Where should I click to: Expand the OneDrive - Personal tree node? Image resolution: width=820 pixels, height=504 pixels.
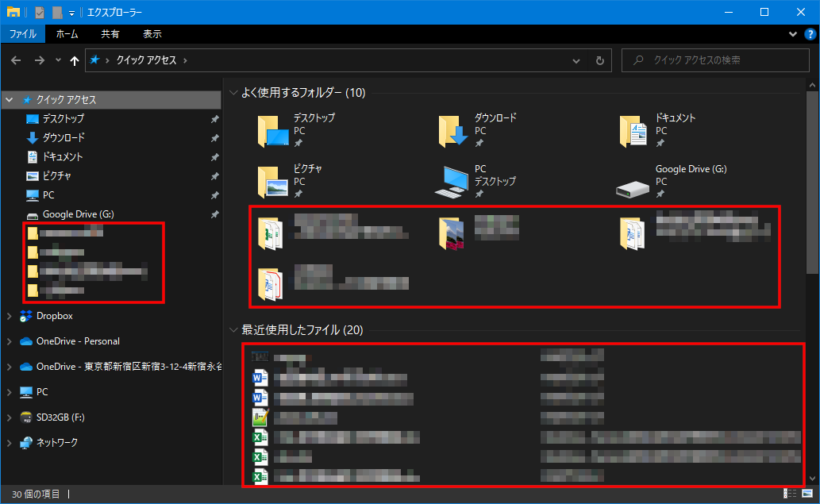pos(9,341)
